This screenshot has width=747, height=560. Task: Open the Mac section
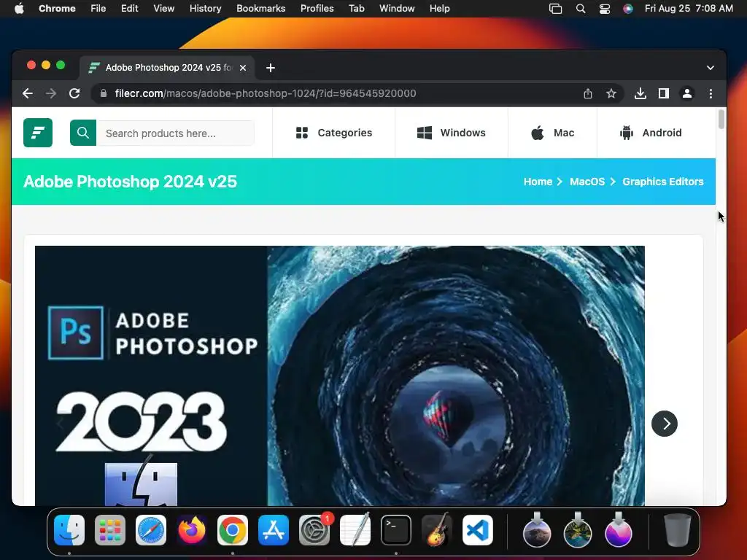[553, 133]
